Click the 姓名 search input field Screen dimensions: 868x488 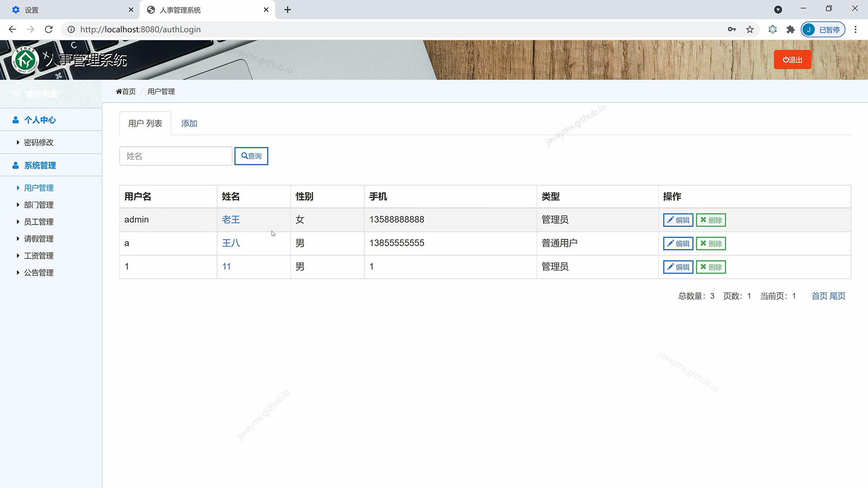pyautogui.click(x=175, y=155)
